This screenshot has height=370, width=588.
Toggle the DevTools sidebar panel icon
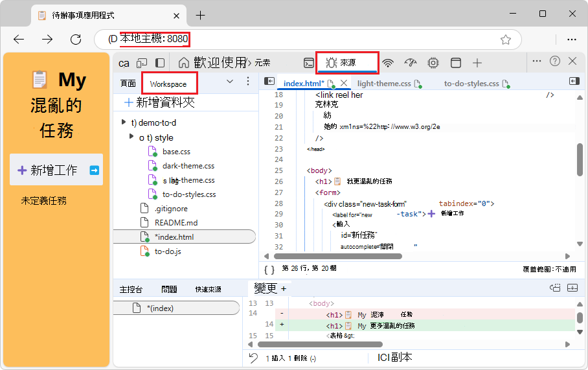(160, 63)
